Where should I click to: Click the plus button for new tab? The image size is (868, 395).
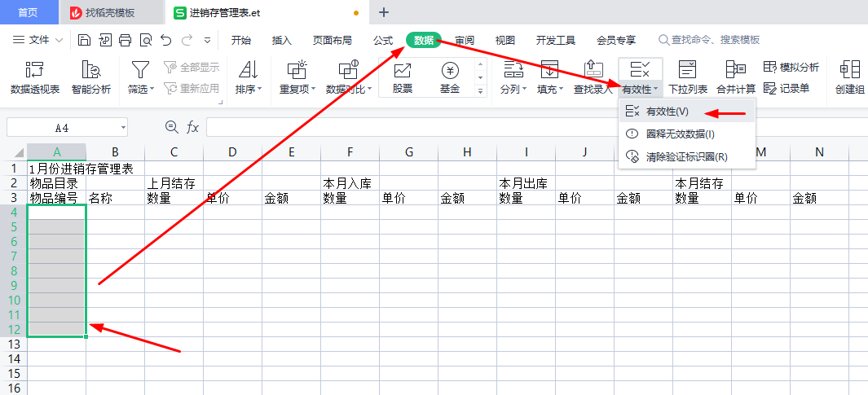click(383, 12)
